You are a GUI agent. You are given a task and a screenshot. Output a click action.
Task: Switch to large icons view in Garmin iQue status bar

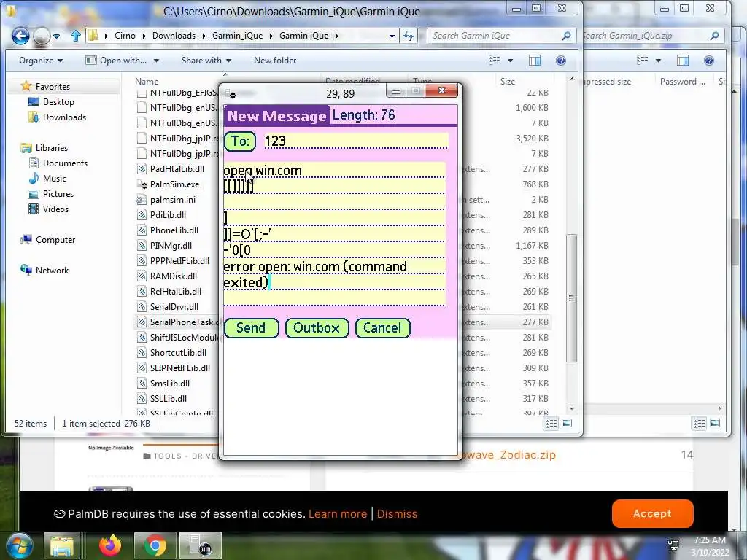point(567,424)
